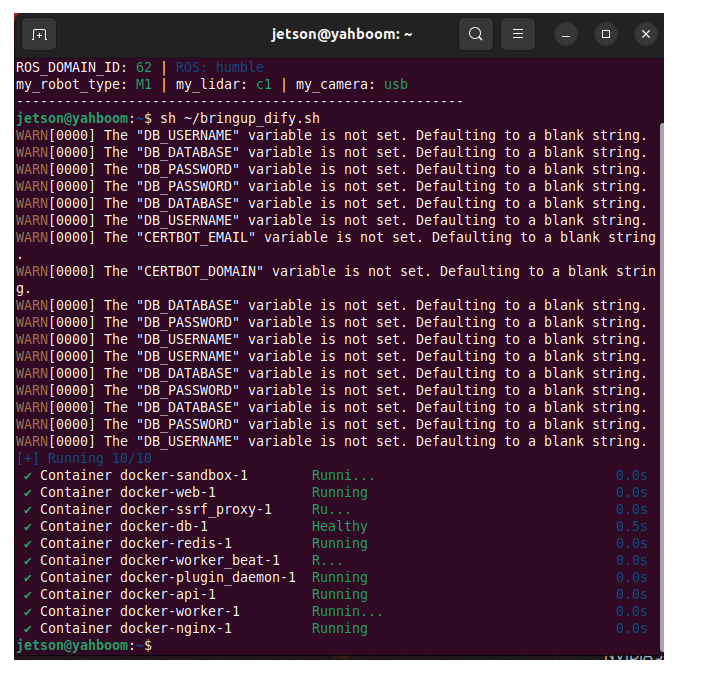709x678 pixels.
Task: Click the Running 10/10 status line
Action: coord(84,459)
